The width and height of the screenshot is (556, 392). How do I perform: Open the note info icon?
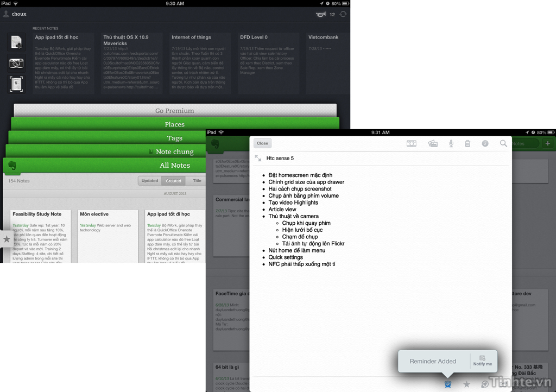[485, 143]
